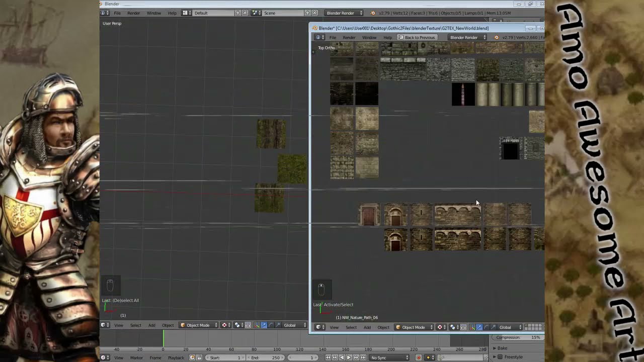Toggle the timeline time cursor lock icon
This screenshot has width=644, height=362.
click(x=199, y=358)
